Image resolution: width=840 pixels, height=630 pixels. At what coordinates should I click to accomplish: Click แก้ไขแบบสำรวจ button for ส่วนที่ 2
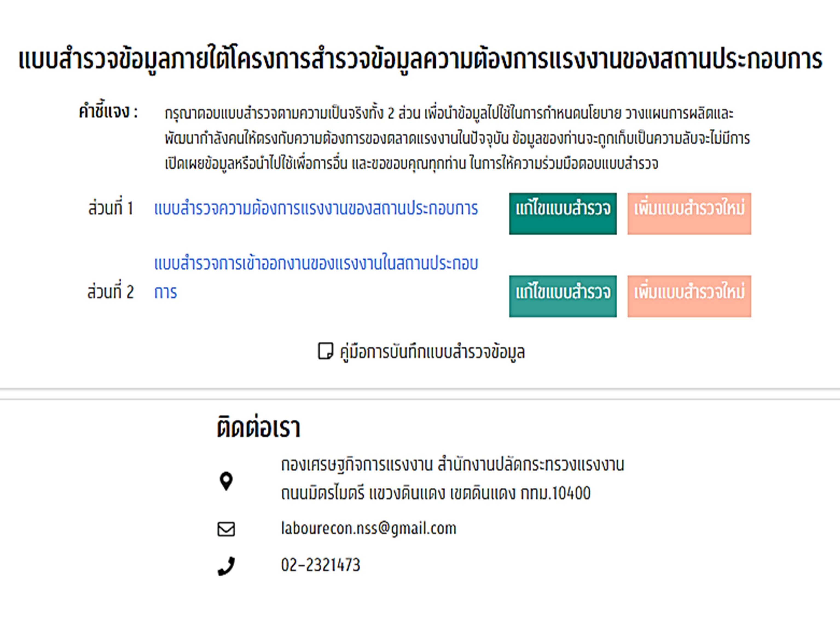(x=563, y=296)
